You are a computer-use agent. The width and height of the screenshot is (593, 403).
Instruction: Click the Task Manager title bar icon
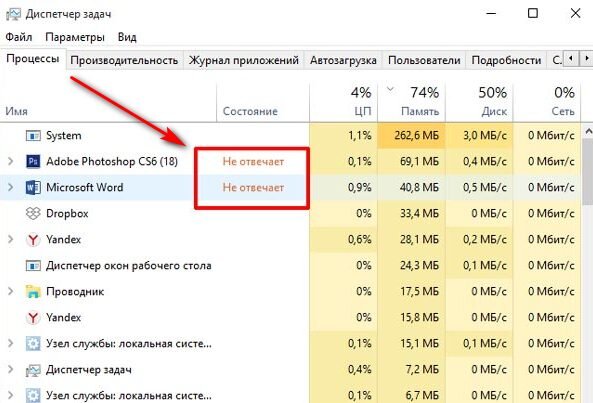pyautogui.click(x=13, y=15)
